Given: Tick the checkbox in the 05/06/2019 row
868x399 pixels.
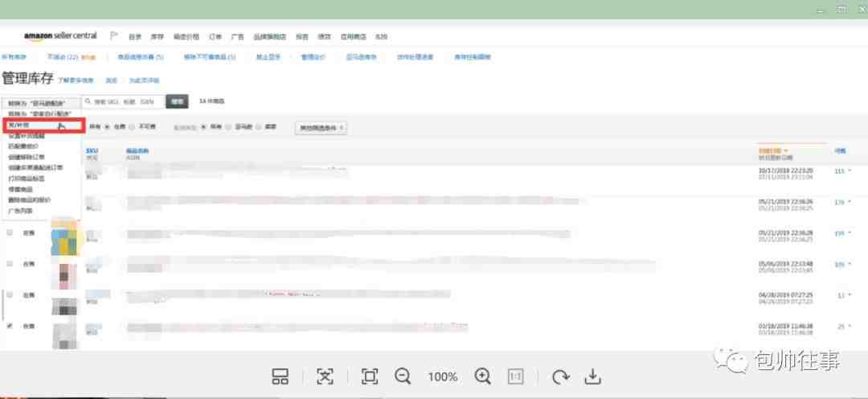Looking at the screenshot, I should coord(10,264).
